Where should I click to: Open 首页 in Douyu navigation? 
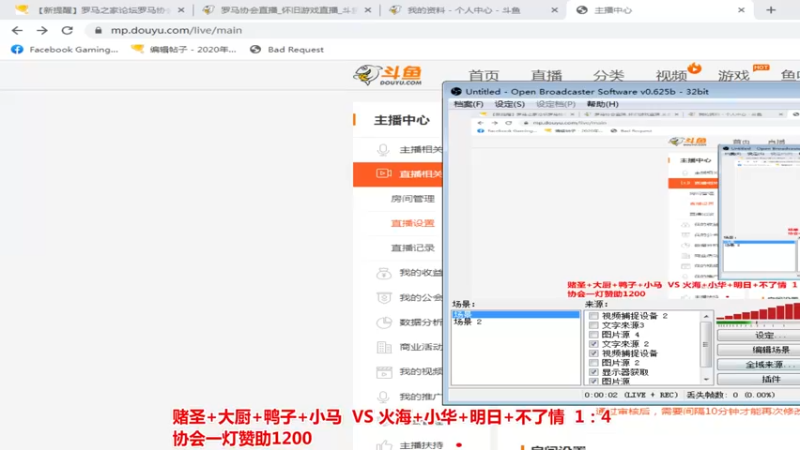click(x=484, y=76)
